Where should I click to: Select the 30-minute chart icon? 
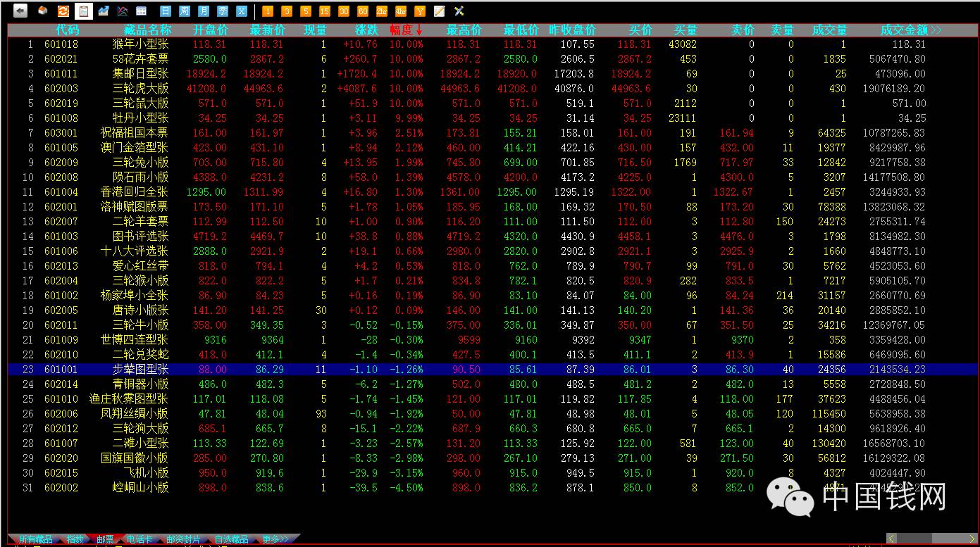(344, 11)
